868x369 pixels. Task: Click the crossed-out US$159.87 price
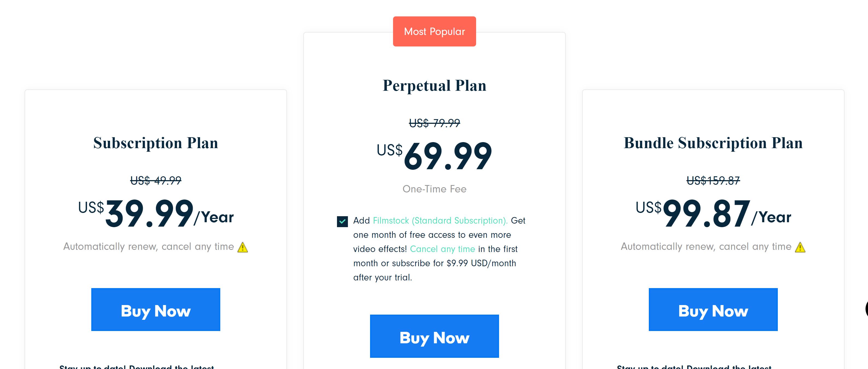coord(713,181)
